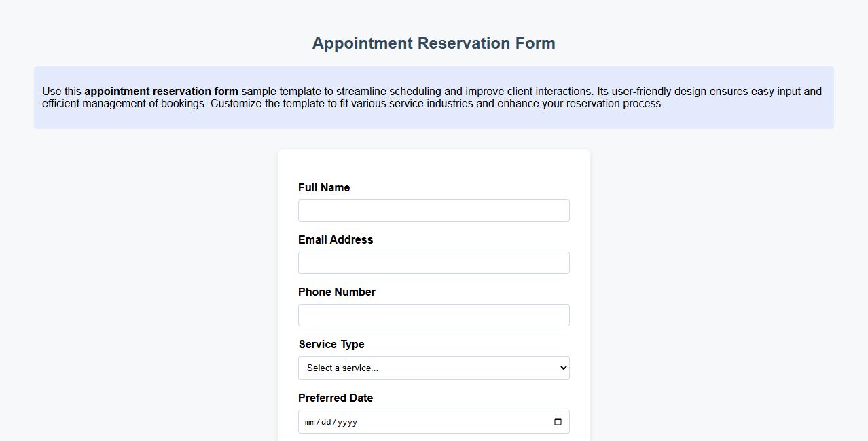Choose a service from the service selector
Image resolution: width=868 pixels, height=441 pixels.
tap(433, 368)
